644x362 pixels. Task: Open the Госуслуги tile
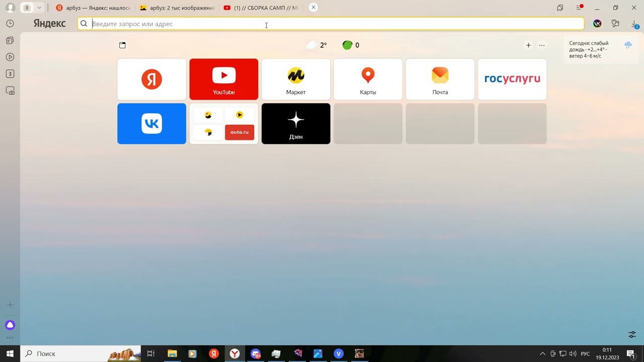click(512, 79)
